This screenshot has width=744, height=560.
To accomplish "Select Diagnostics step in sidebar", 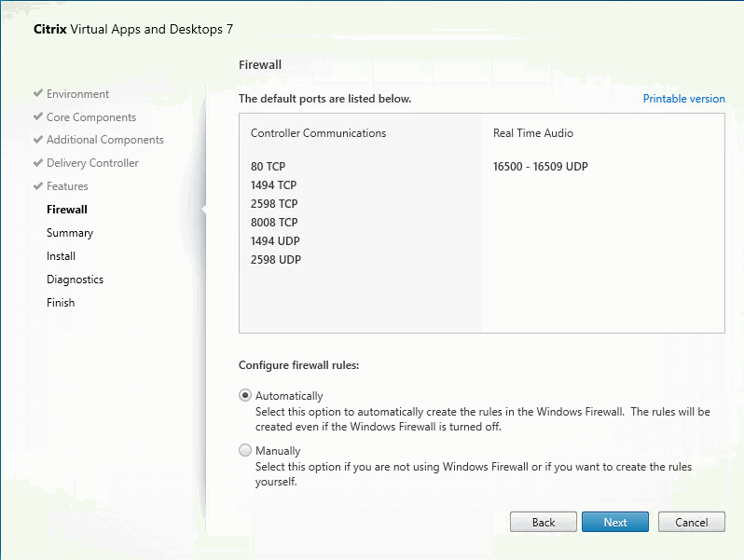I will tap(75, 280).
